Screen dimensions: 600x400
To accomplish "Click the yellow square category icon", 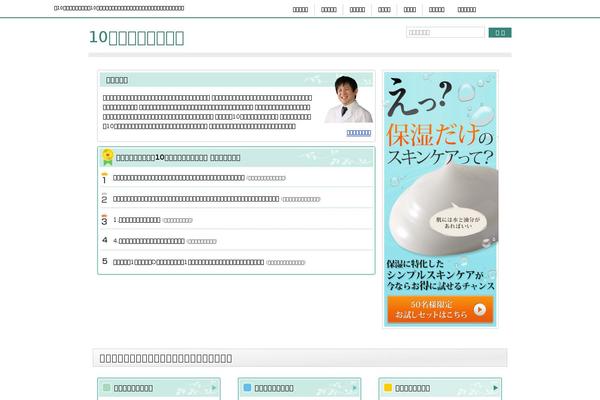I will [388, 388].
